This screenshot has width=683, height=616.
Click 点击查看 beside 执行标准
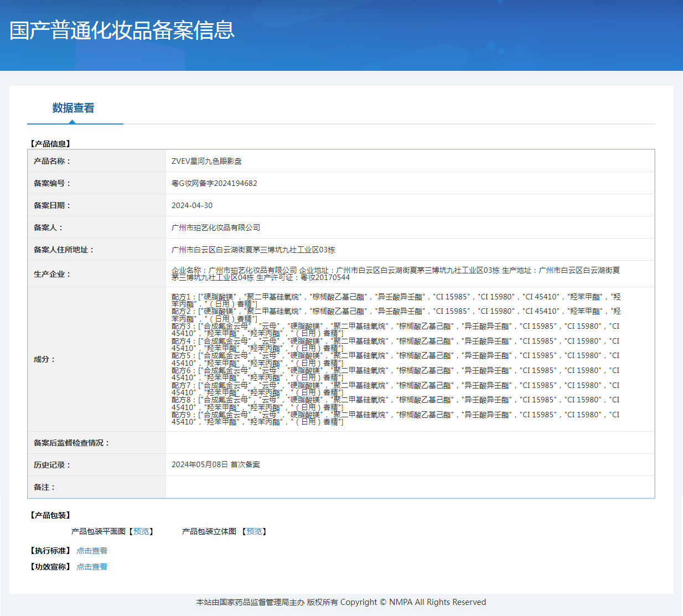[92, 551]
